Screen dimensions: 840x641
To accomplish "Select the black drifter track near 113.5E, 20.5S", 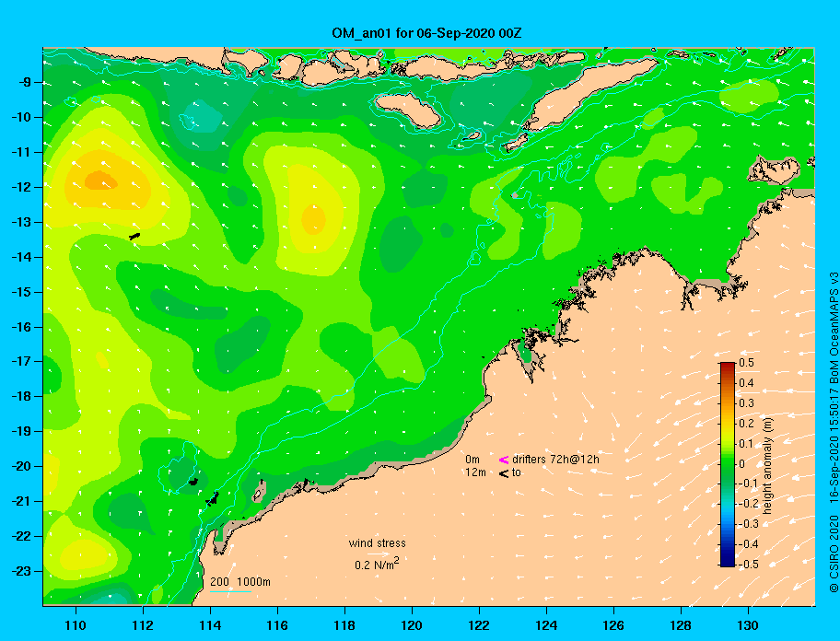I will pos(193,482).
